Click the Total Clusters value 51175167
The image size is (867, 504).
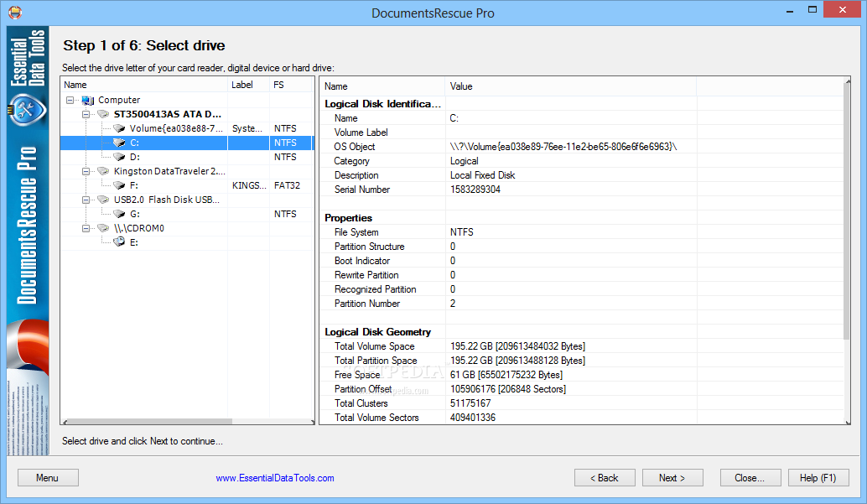(x=470, y=403)
